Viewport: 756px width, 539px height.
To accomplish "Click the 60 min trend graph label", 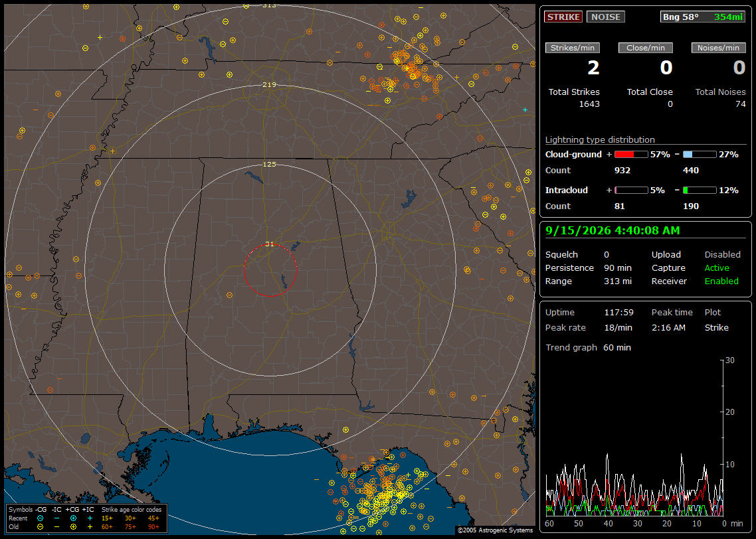I will point(617,347).
